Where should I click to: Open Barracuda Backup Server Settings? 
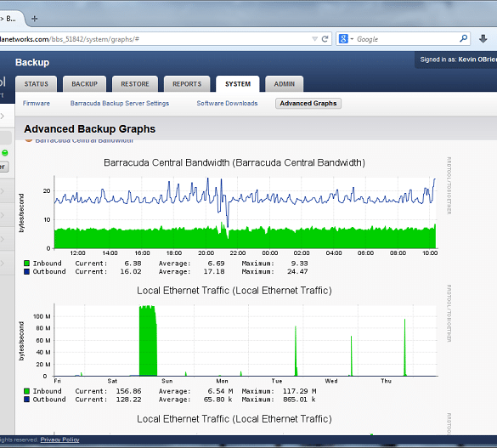coord(120,104)
